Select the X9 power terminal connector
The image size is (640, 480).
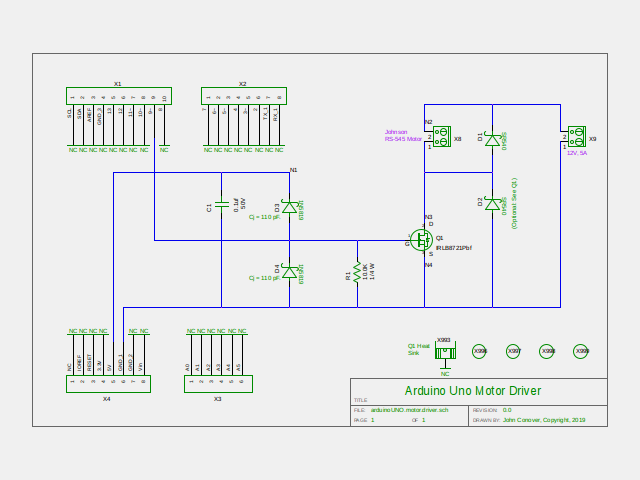coord(577,136)
